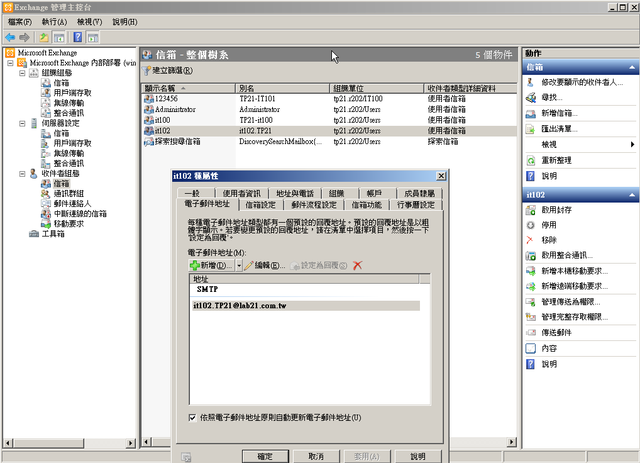Click the Back arrow toolbar icon

click(10, 38)
